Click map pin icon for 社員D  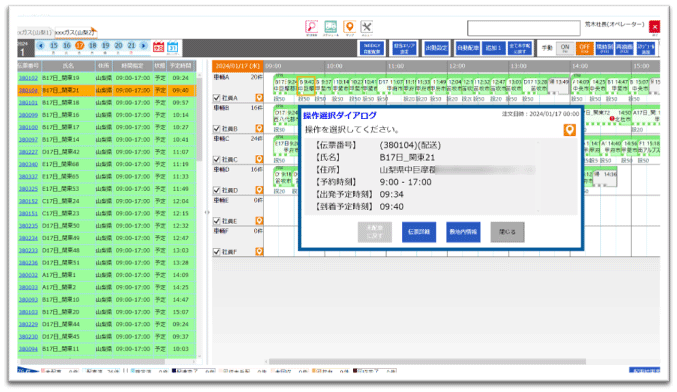coord(259,190)
